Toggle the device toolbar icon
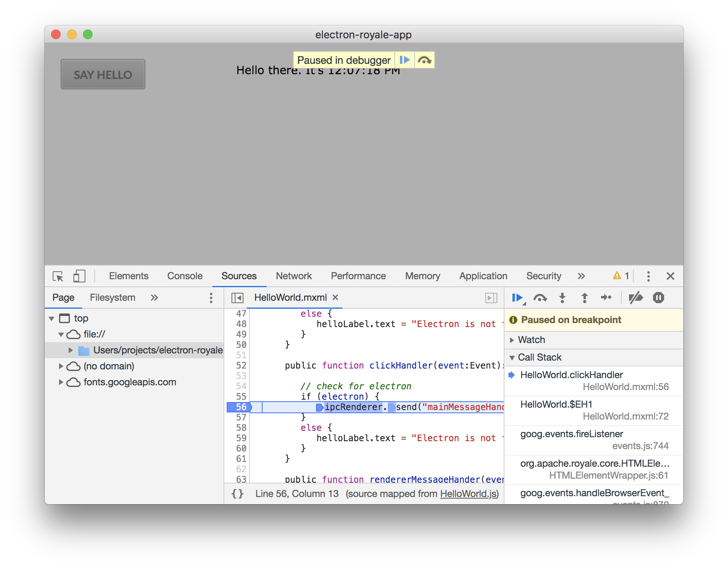728x568 pixels. 79,276
